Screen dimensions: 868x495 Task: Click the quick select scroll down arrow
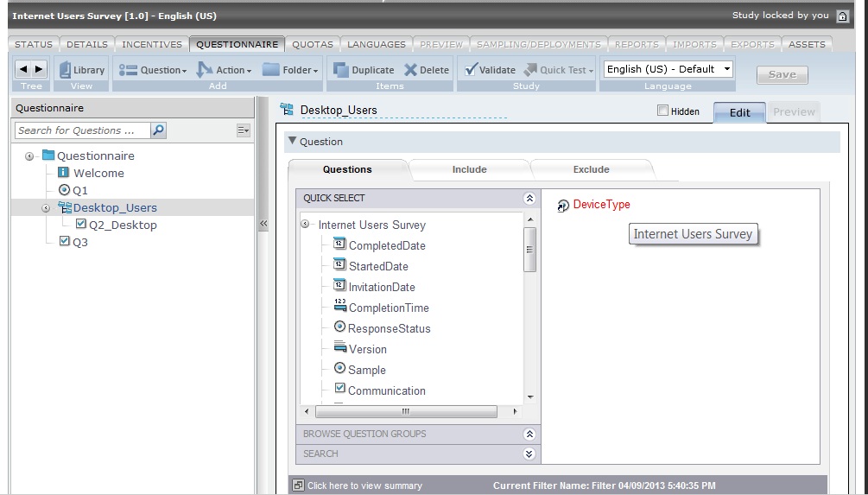tap(529, 397)
